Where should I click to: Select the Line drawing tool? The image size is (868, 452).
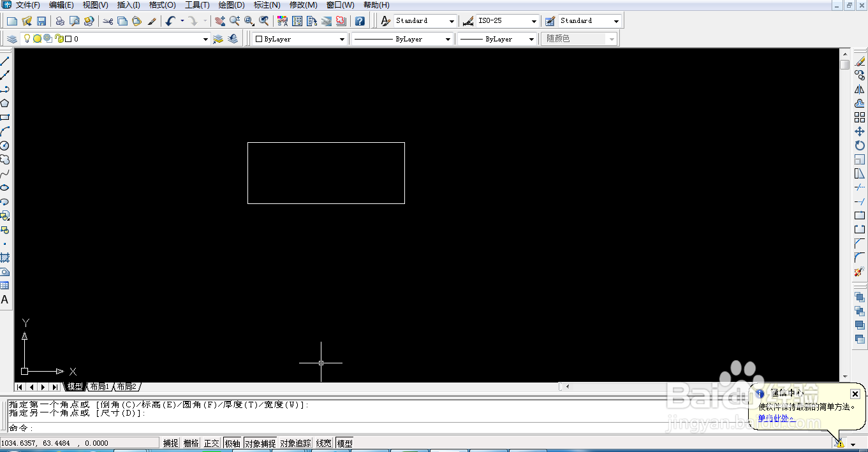click(4, 61)
